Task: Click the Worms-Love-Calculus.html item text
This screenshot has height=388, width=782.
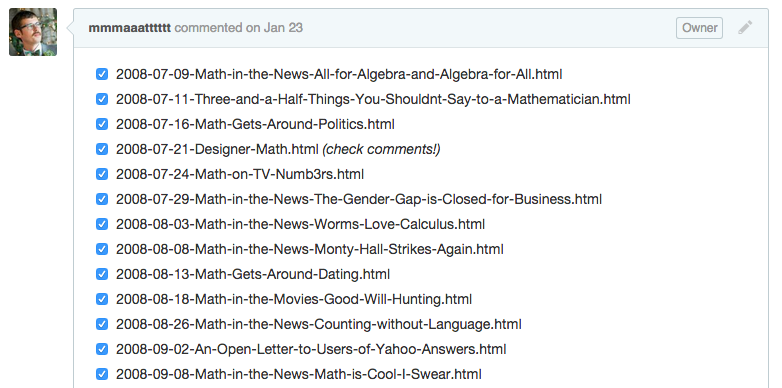Action: (300, 224)
